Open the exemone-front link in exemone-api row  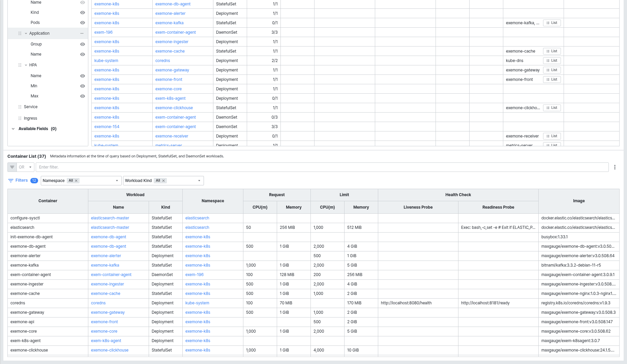point(104,322)
